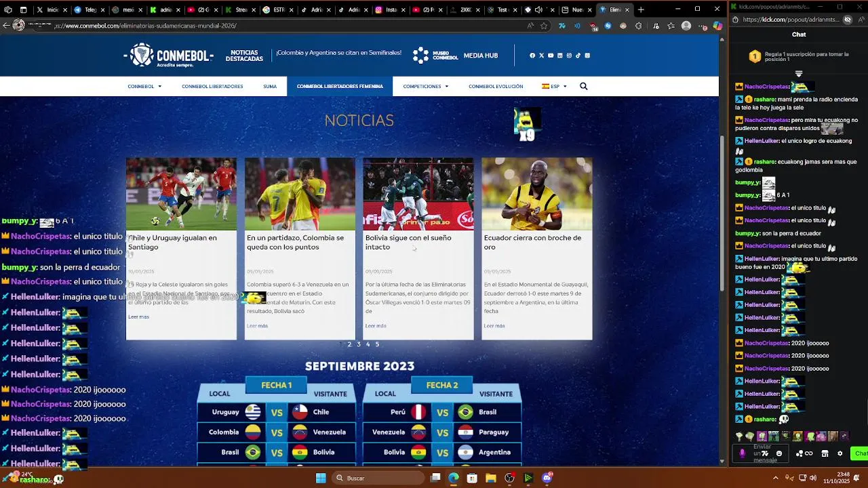The image size is (868, 488).
Task: Click Regala 1 suscripción banner in chat
Action: click(799, 56)
